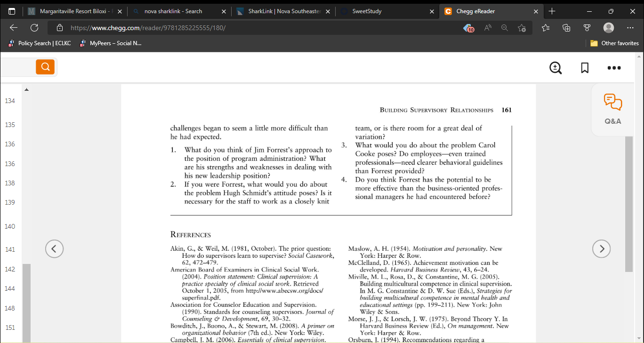Refresh the browser page
Viewport: 644px width, 343px height.
point(34,28)
